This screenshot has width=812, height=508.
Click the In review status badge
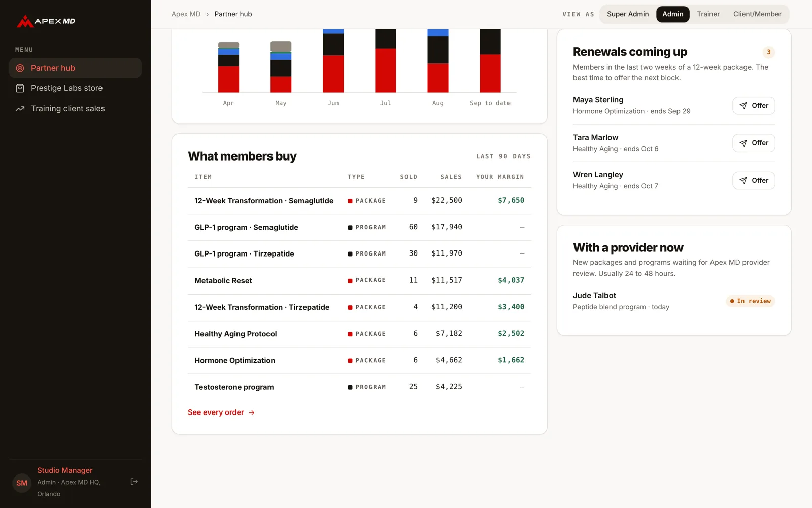[x=750, y=301]
